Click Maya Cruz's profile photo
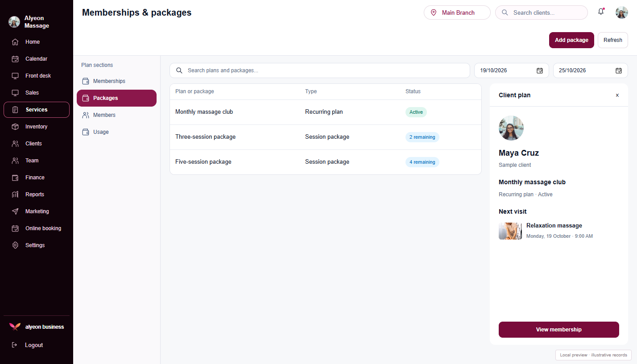Screen dimensions: 637x364 click(511, 128)
